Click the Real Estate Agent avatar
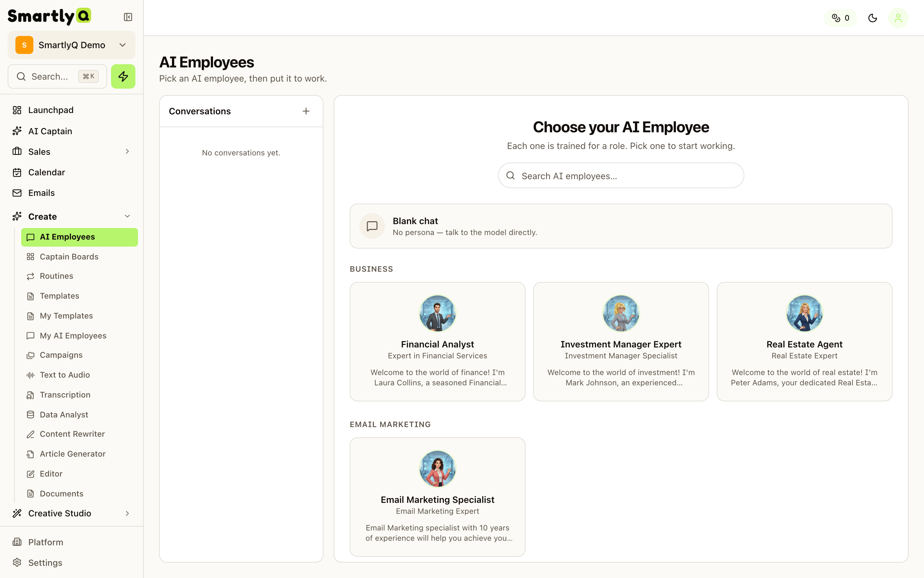The image size is (924, 578). [x=805, y=313]
